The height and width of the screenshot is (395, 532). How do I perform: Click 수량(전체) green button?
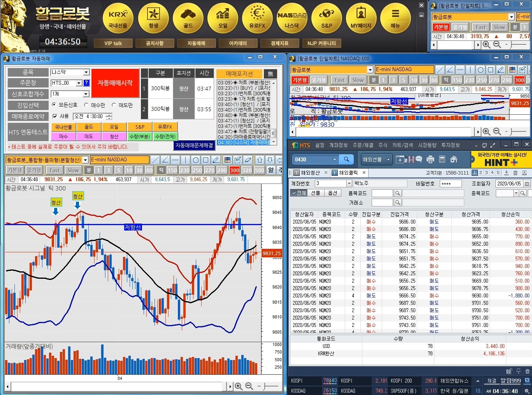(165, 136)
